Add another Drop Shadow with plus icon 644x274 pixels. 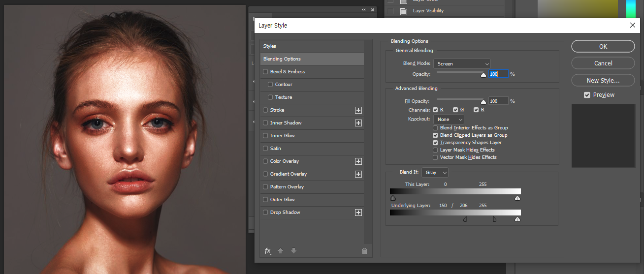pyautogui.click(x=358, y=213)
